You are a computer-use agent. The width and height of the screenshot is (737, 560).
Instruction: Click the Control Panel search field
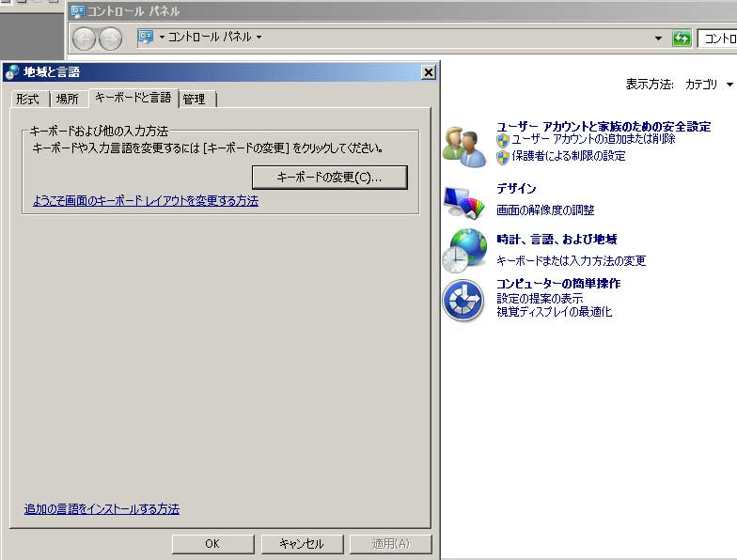click(x=718, y=39)
